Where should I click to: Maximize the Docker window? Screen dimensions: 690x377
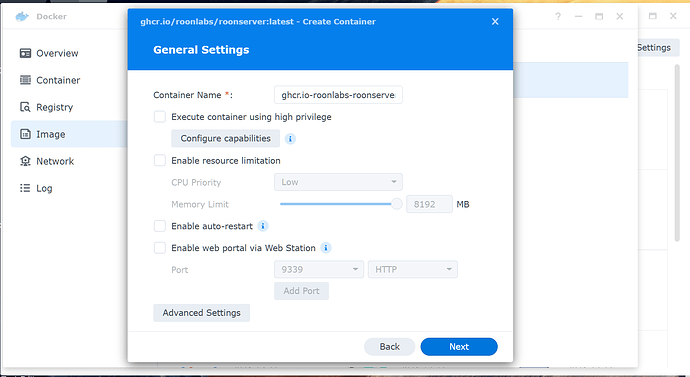(599, 17)
